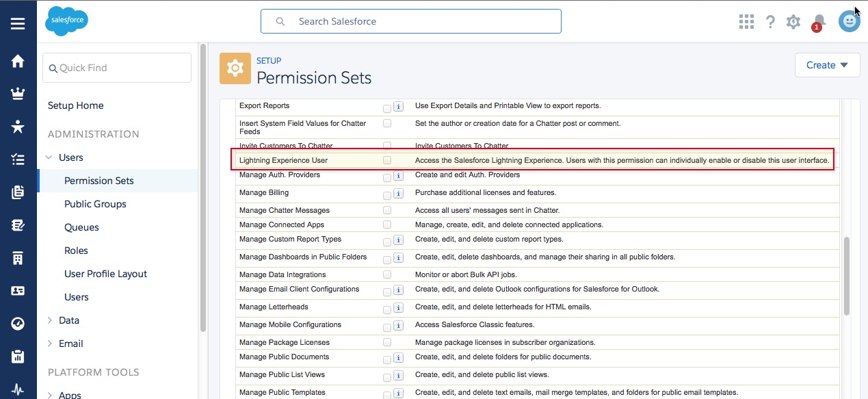Open the hamburger navigation menu
The height and width of the screenshot is (399, 868).
(18, 24)
